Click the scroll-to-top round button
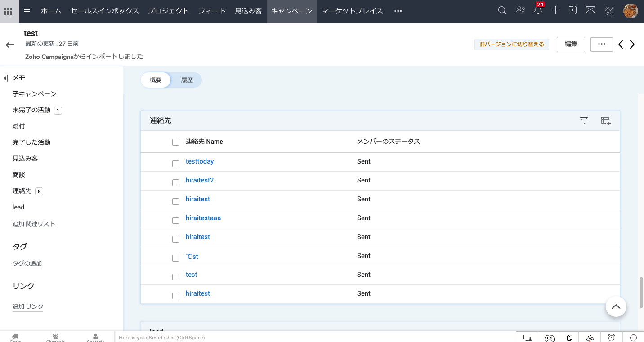 [616, 307]
